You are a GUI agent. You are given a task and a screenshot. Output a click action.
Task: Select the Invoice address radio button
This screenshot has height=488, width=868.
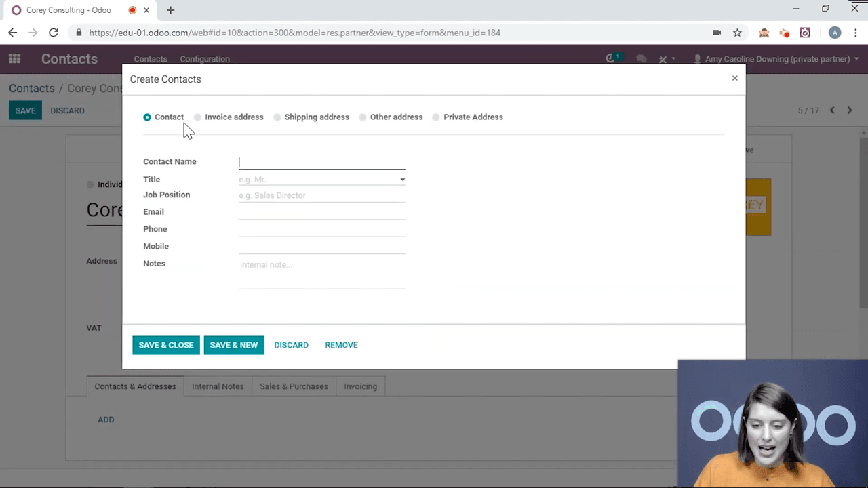pos(197,117)
